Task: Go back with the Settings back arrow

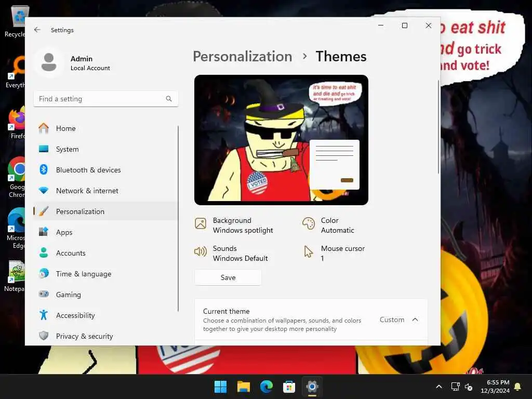Action: pos(37,30)
